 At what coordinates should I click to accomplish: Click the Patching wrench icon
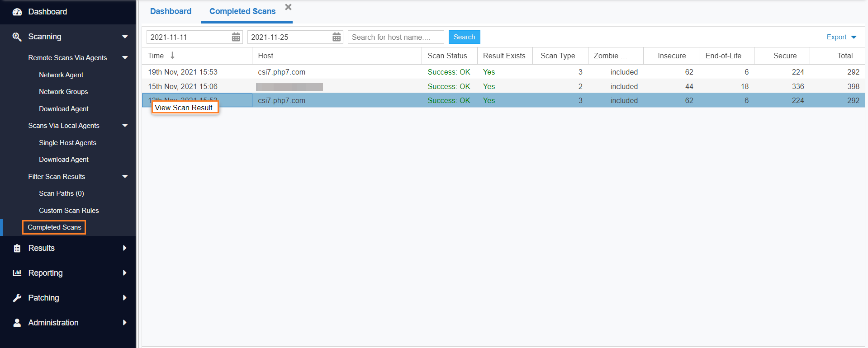[17, 298]
